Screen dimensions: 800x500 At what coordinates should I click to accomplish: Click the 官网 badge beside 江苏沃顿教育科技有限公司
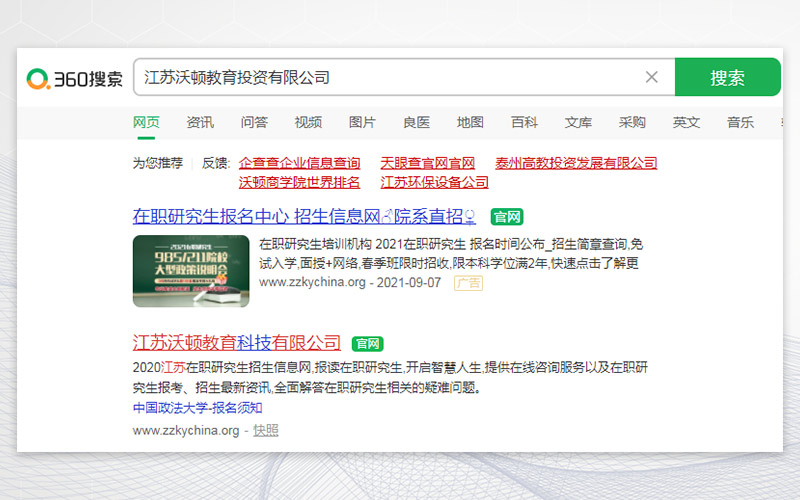[x=367, y=343]
